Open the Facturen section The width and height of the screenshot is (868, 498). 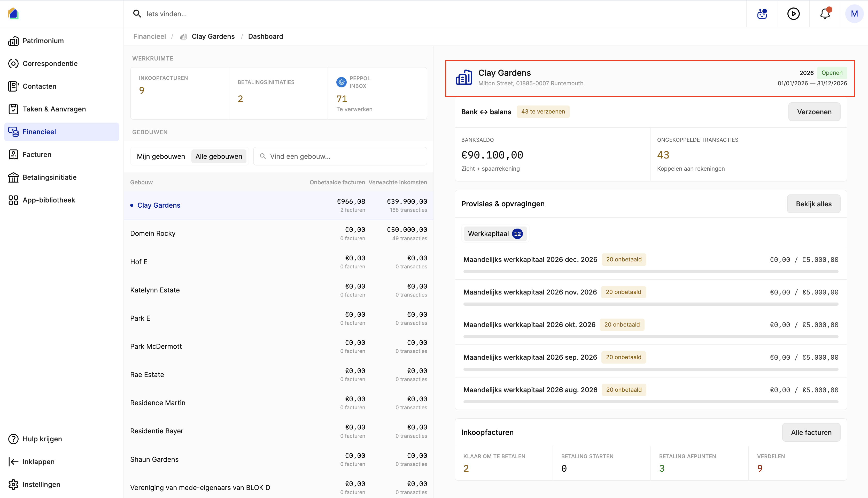click(61, 155)
